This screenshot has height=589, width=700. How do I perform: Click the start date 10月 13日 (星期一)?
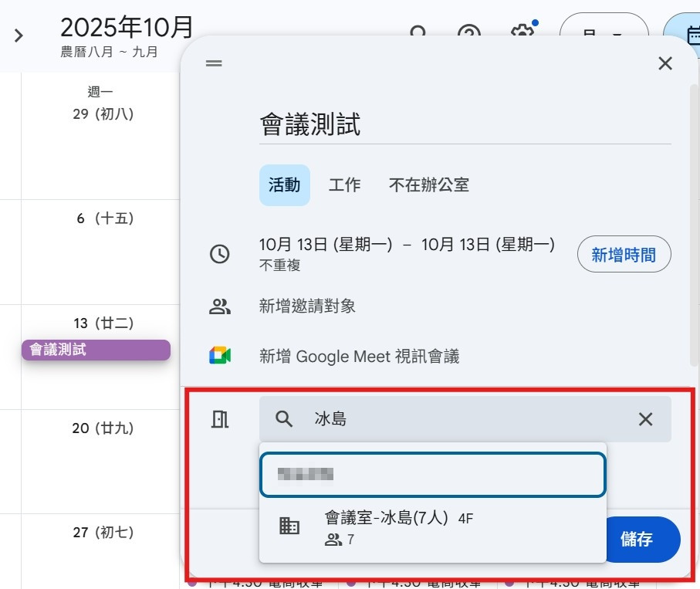pos(326,245)
